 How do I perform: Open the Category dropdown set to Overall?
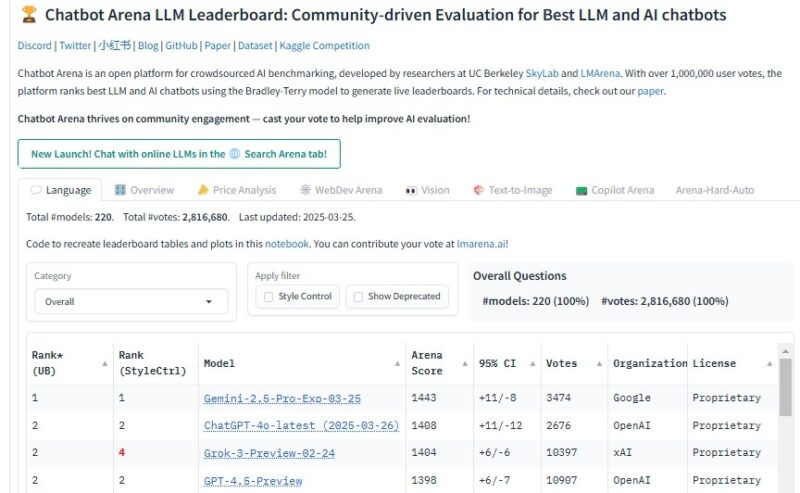pyautogui.click(x=130, y=301)
